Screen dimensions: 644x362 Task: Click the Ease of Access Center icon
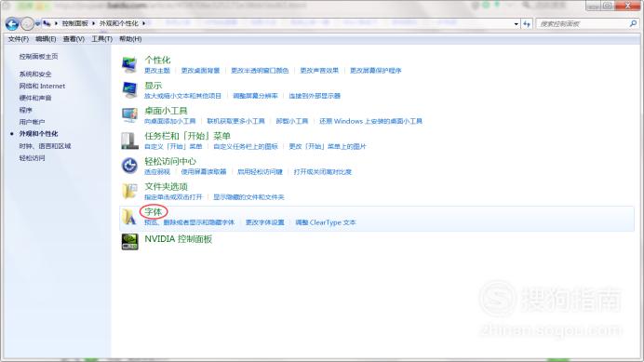pyautogui.click(x=129, y=166)
